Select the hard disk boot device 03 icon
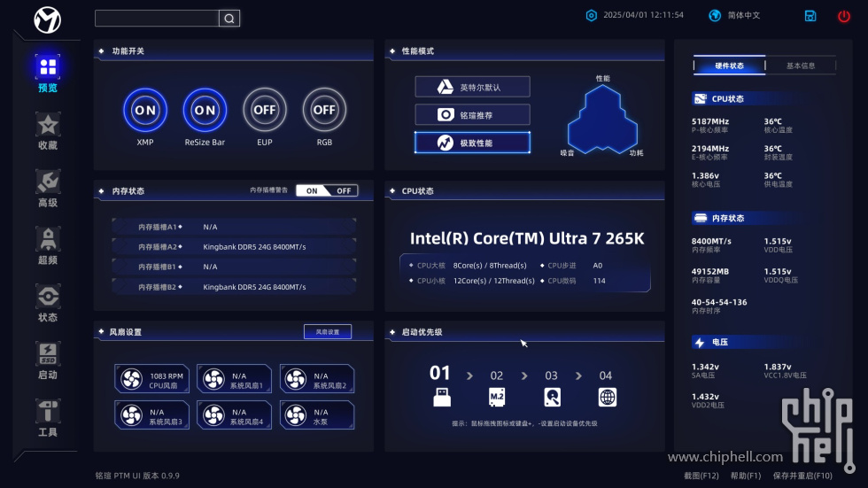Image resolution: width=868 pixels, height=488 pixels. [552, 398]
